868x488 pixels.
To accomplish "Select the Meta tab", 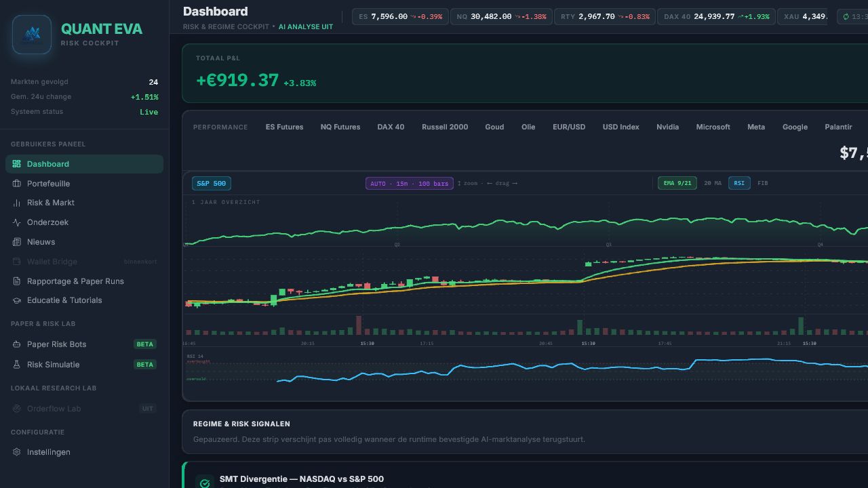I will tap(756, 127).
